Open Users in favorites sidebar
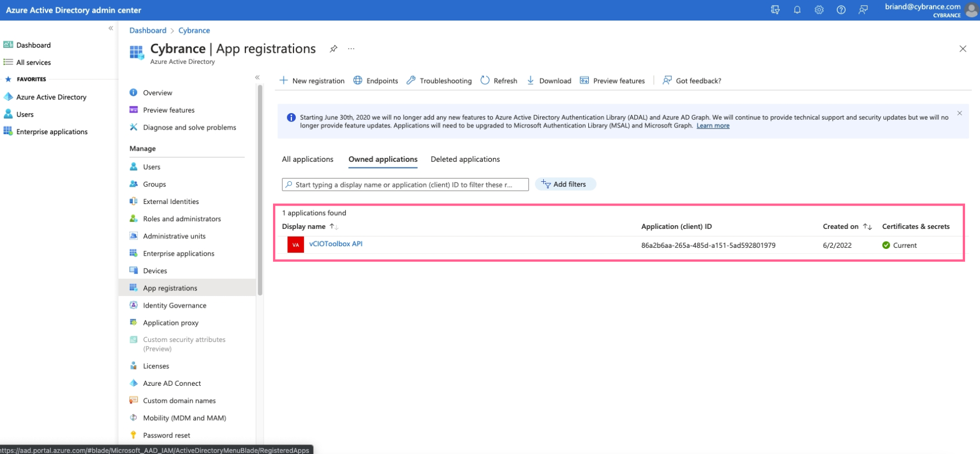Image resolution: width=980 pixels, height=454 pixels. pos(24,115)
